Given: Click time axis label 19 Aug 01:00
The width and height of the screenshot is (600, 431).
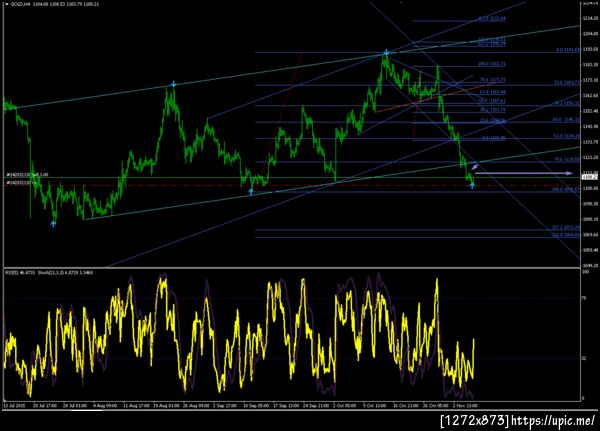Looking at the screenshot, I should (166, 405).
